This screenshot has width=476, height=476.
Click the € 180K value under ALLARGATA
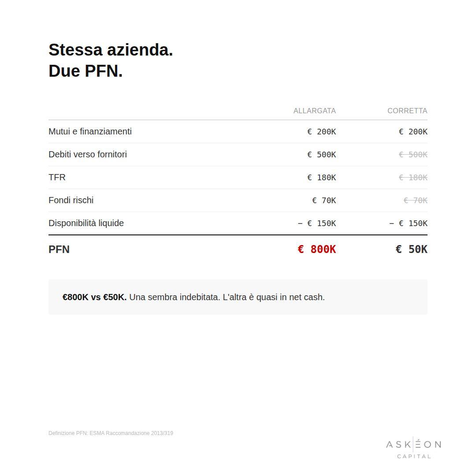321,178
